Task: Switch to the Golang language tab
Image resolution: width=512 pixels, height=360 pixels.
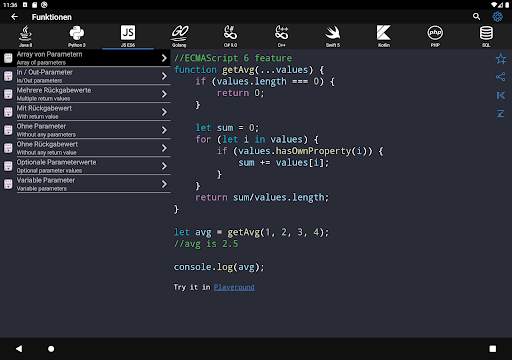Action: pyautogui.click(x=180, y=36)
